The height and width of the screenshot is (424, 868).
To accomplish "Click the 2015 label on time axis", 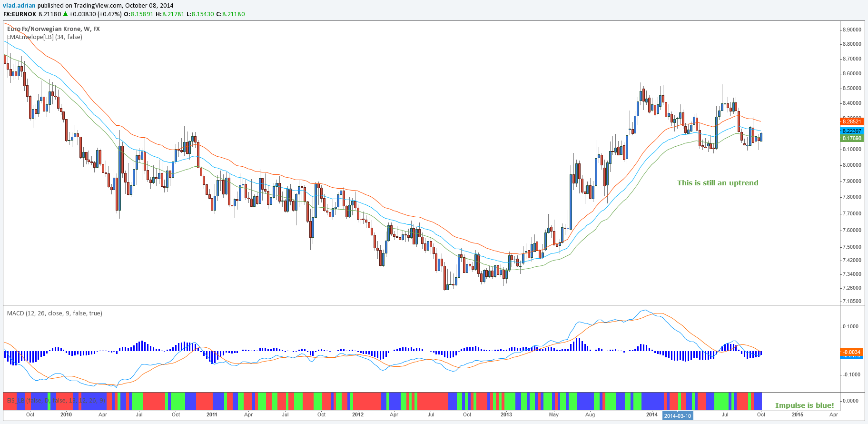I will pyautogui.click(x=798, y=414).
